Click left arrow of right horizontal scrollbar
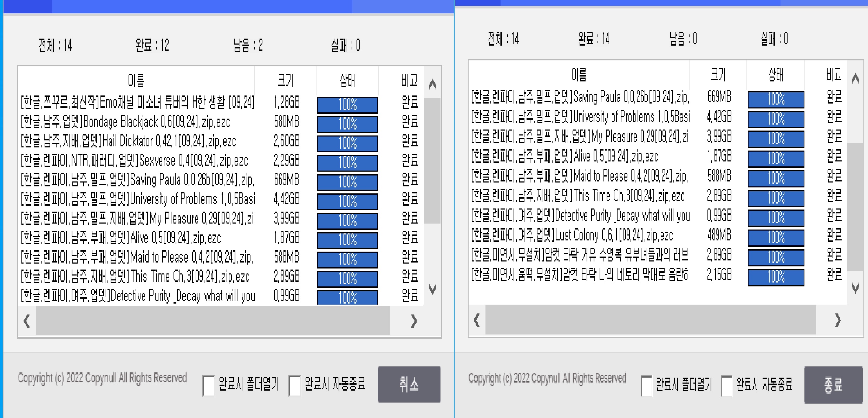868x418 pixels. click(x=477, y=320)
